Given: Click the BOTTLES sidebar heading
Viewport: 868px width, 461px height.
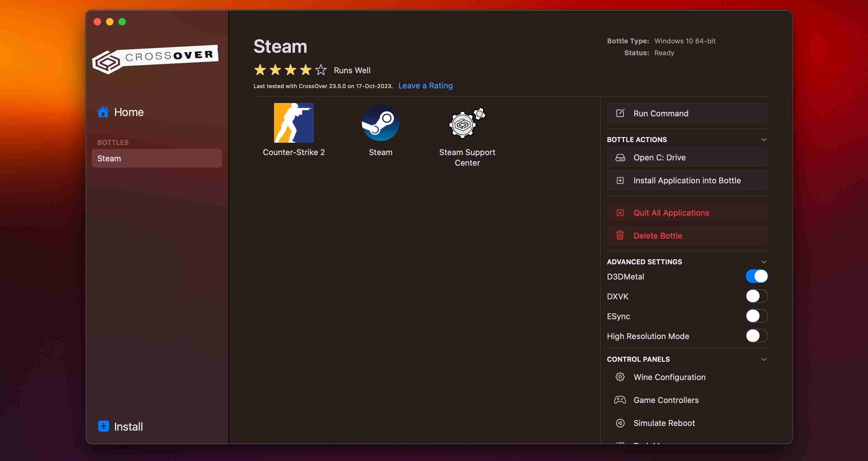Looking at the screenshot, I should point(113,142).
